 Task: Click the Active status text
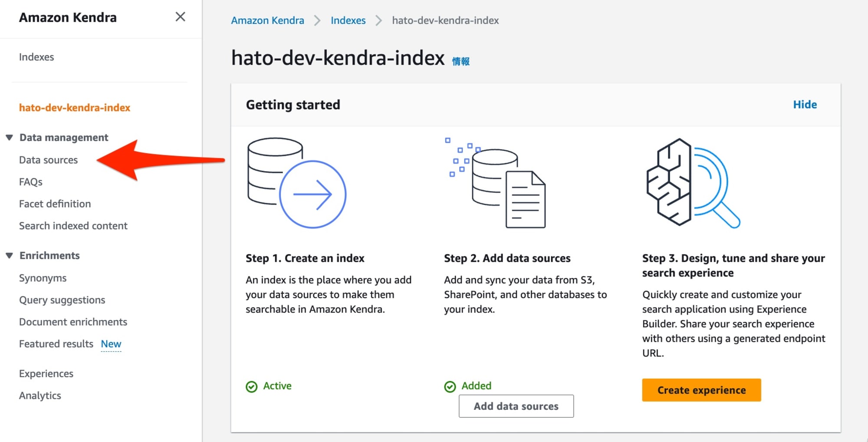click(x=277, y=386)
